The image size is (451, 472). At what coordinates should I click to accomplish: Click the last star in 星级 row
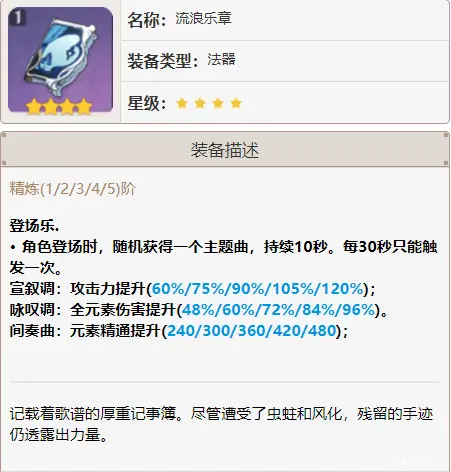236,103
